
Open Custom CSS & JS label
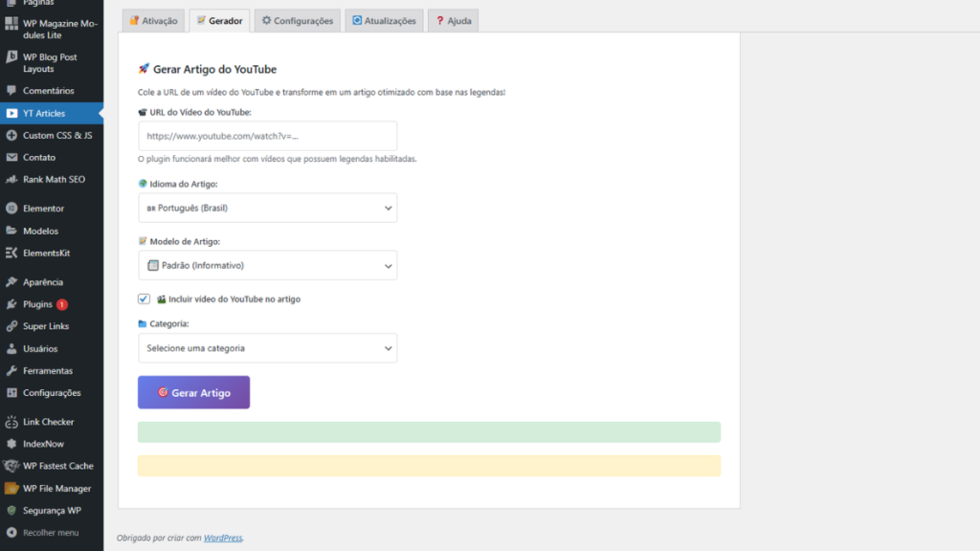[57, 135]
